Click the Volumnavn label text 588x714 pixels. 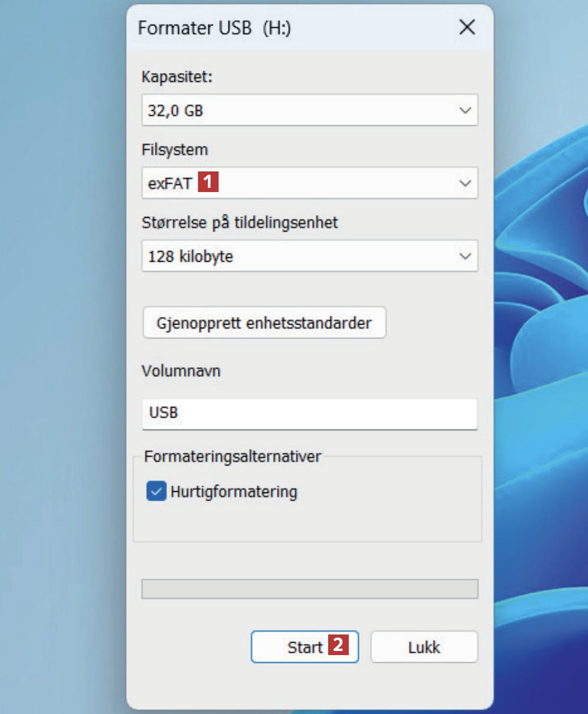click(x=181, y=371)
